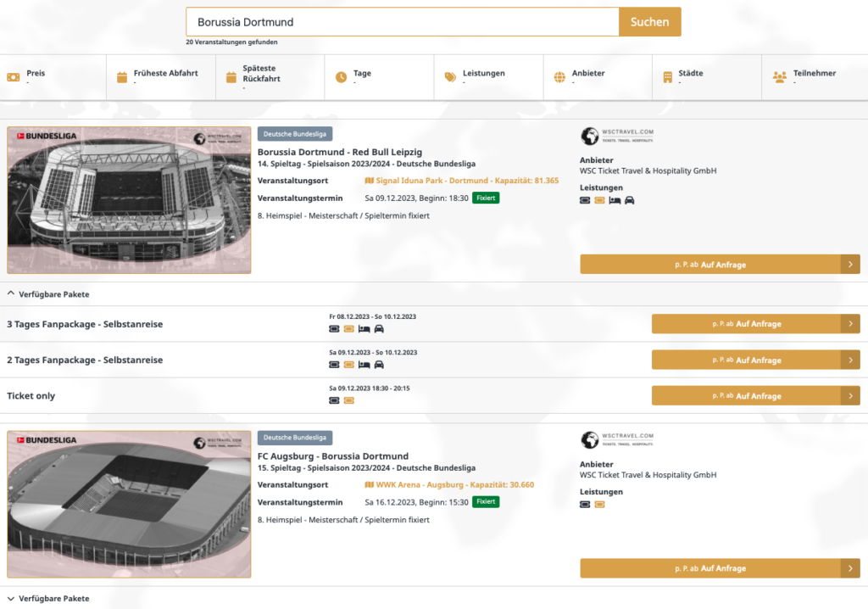Open the Früheste Abfahrt date filter

pyautogui.click(x=161, y=77)
